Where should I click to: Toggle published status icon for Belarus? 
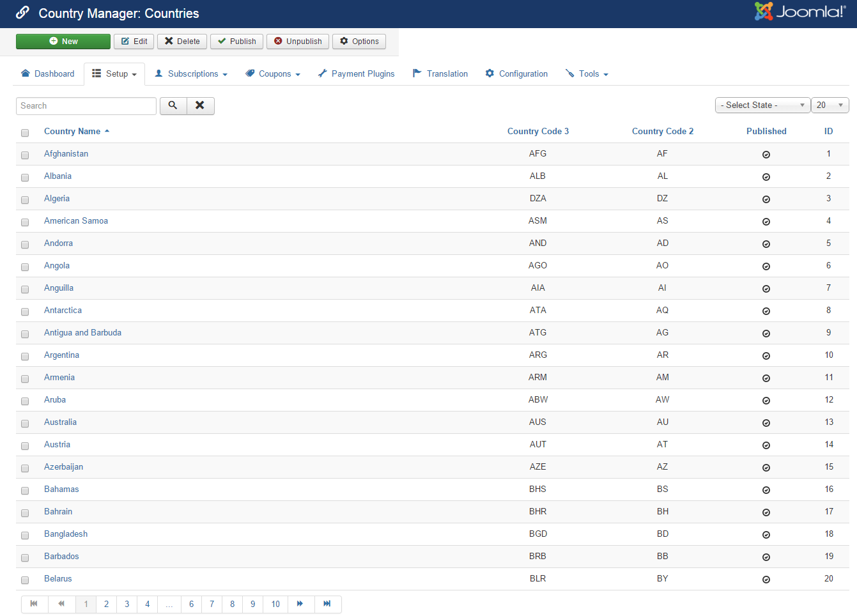click(766, 580)
